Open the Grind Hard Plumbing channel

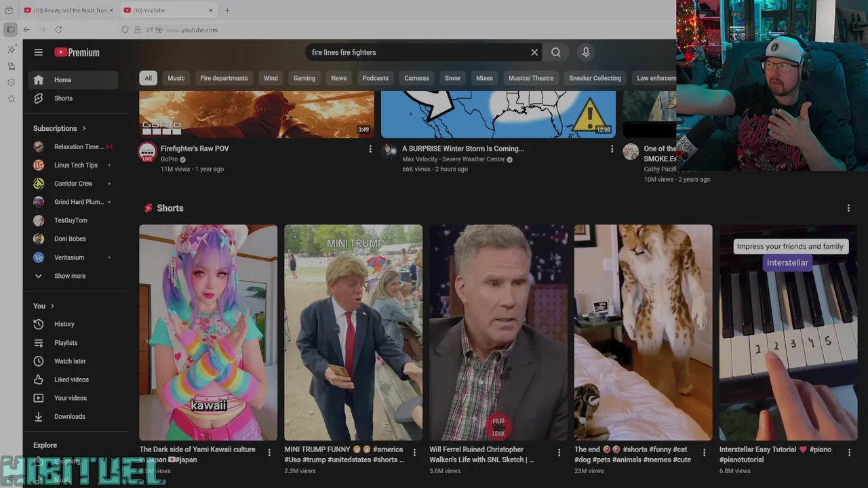tap(73, 202)
